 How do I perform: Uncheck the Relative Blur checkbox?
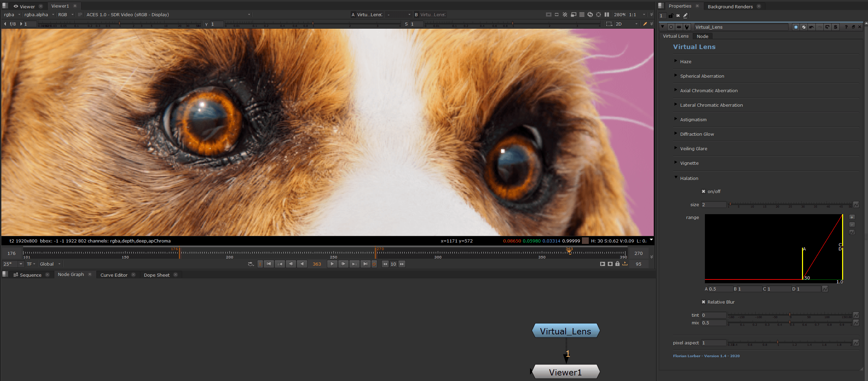704,302
